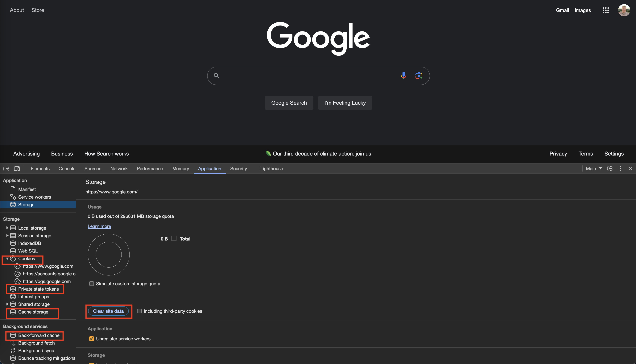Enable Simulate custom storage quota

click(x=92, y=284)
